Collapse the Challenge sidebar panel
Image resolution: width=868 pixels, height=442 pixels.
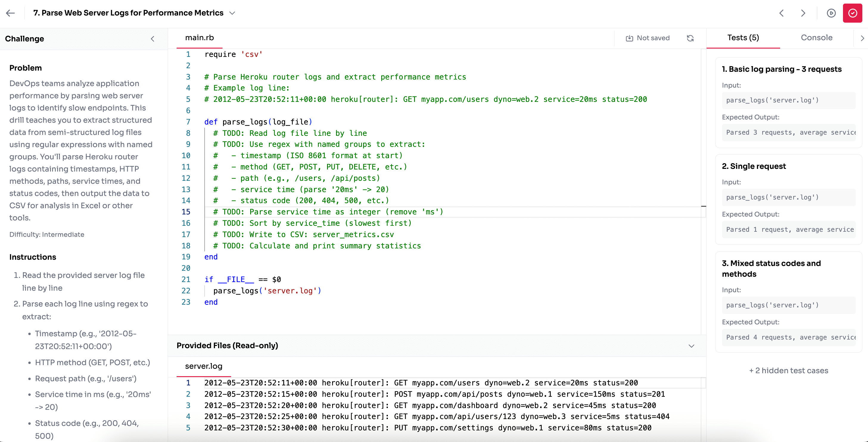point(152,39)
